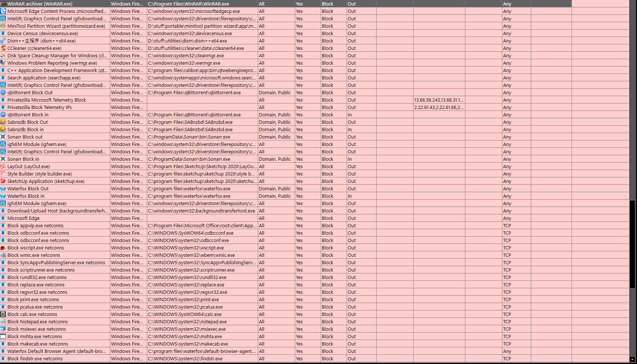The image size is (637, 364).
Task: Select 'Block appvlp.exe netconns' rule name
Action: (x=36, y=225)
